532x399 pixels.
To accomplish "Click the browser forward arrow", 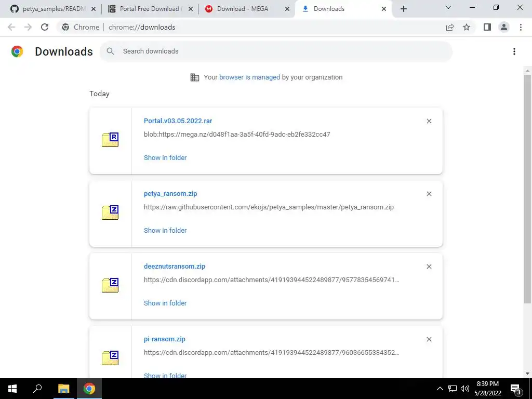I will click(28, 27).
